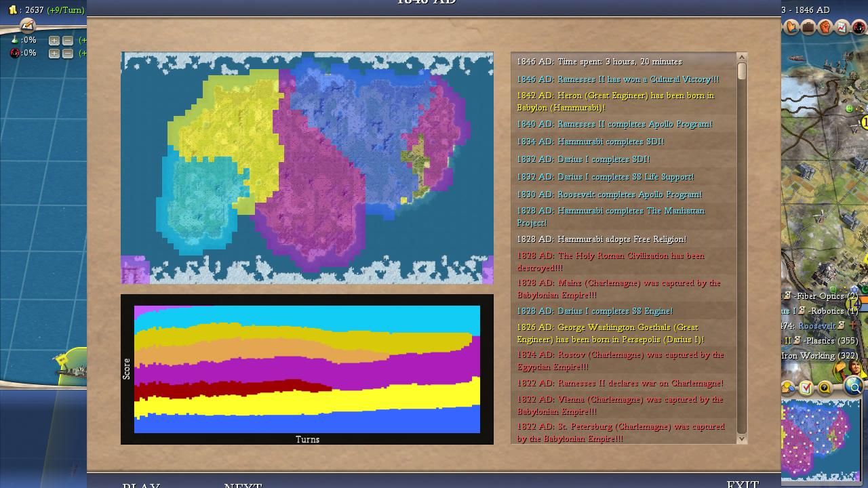Decrease the research rate with minus
The width and height of the screenshot is (868, 488).
click(68, 40)
